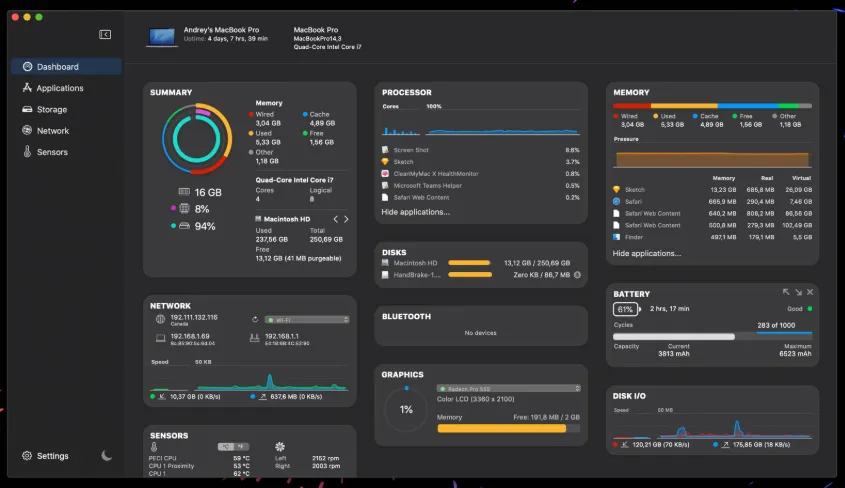Screen dimensions: 845x488
Task: Select Safari Web Content row using 500,8 MB
Action: (712, 225)
